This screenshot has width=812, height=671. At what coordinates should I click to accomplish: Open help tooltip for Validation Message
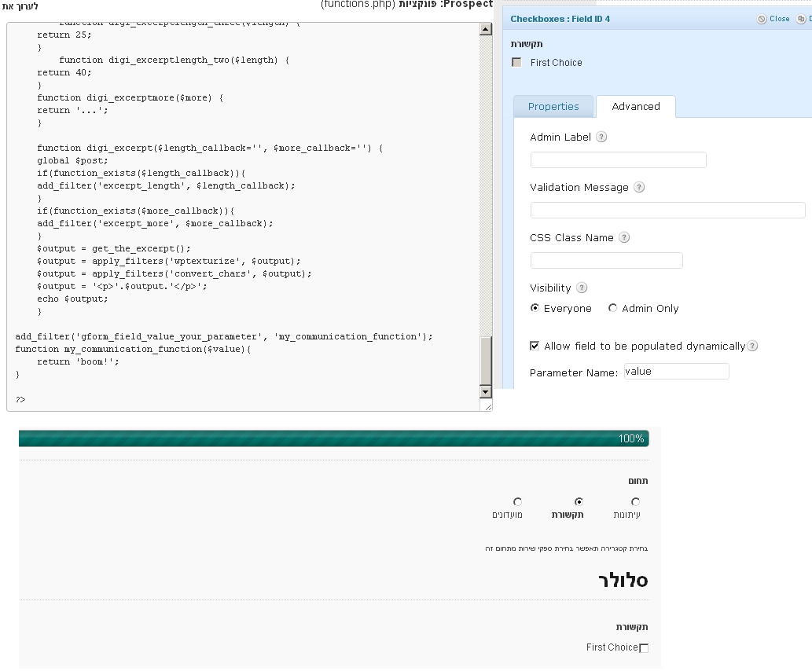coord(639,187)
